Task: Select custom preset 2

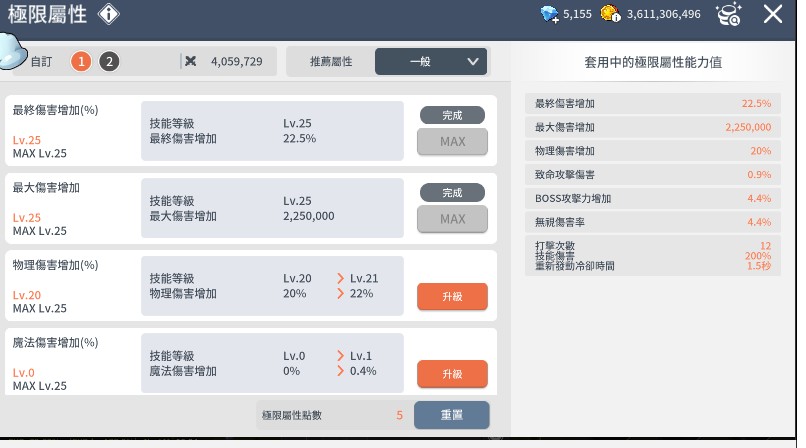Action: [x=109, y=61]
